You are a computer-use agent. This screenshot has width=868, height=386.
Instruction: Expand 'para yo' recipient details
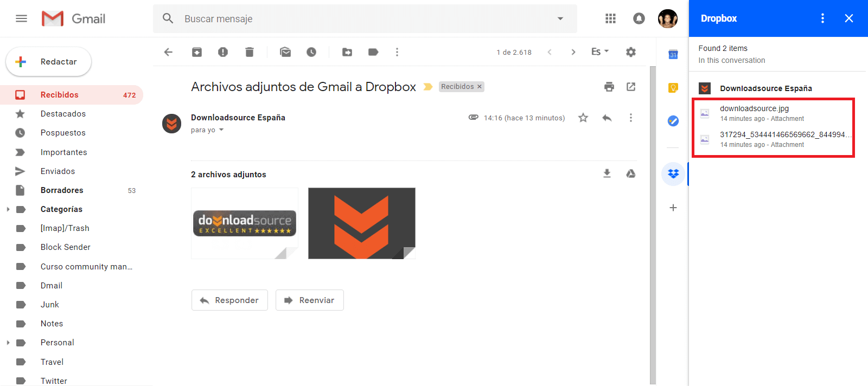point(221,130)
